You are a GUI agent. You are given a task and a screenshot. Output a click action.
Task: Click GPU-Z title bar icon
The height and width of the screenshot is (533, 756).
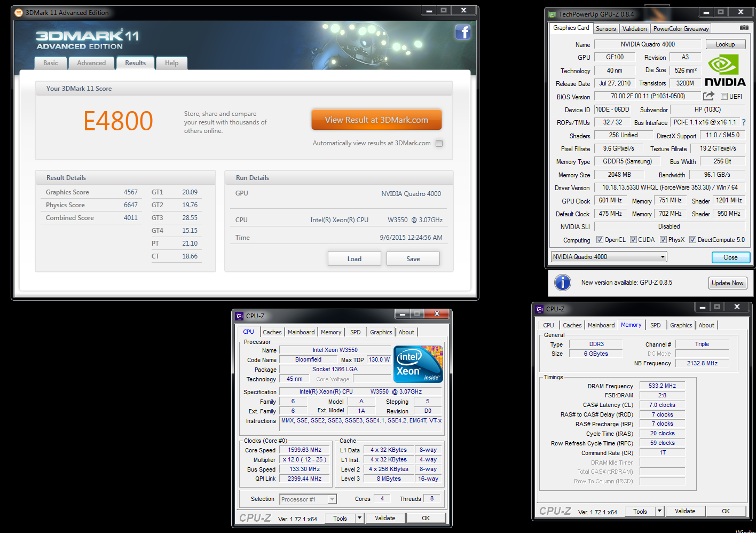[x=552, y=14]
